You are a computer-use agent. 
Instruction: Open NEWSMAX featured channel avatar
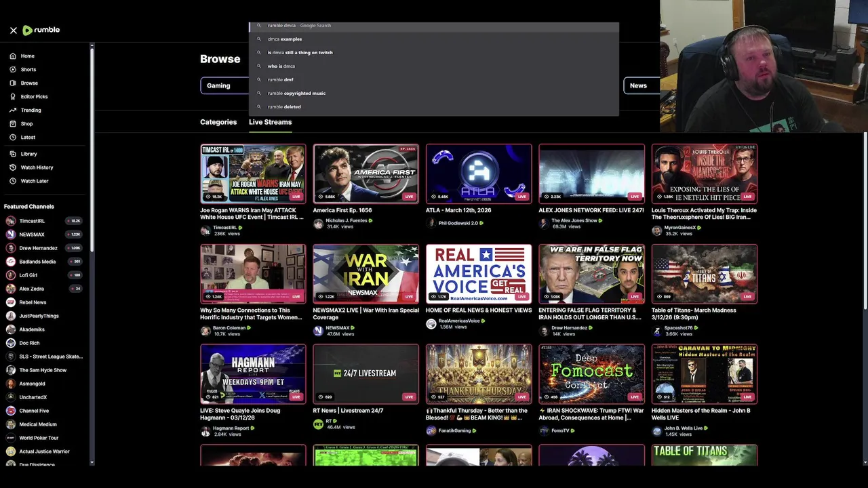coord(11,235)
